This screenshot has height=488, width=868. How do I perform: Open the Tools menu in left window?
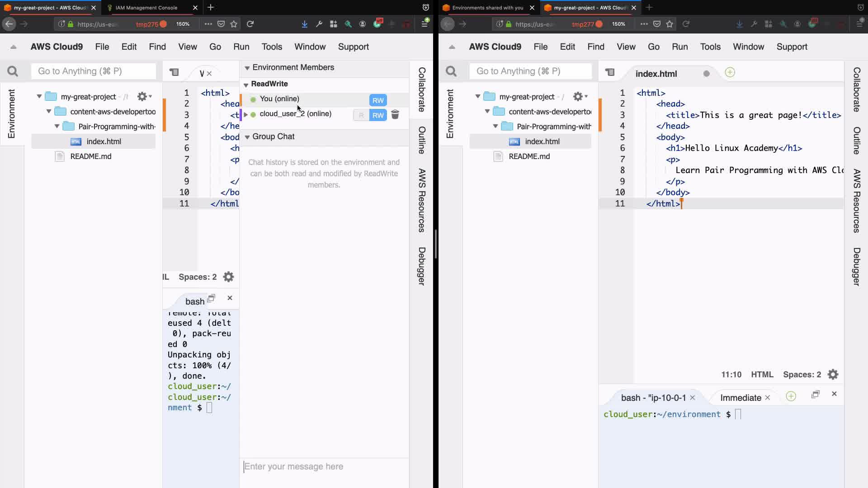tap(271, 47)
